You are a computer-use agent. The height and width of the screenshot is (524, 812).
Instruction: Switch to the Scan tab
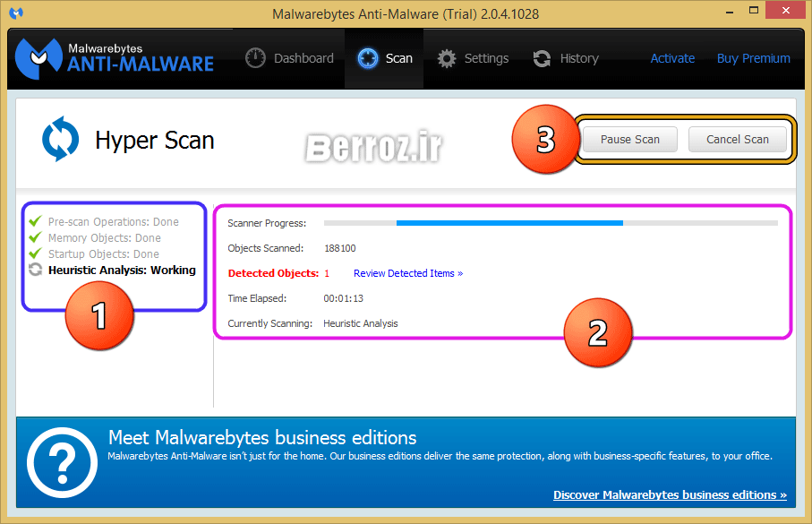385,58
